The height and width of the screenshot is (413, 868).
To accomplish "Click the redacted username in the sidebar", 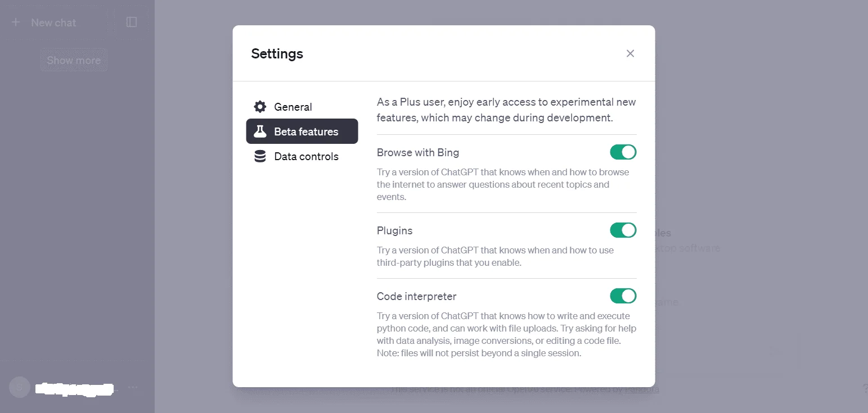I will tap(74, 388).
